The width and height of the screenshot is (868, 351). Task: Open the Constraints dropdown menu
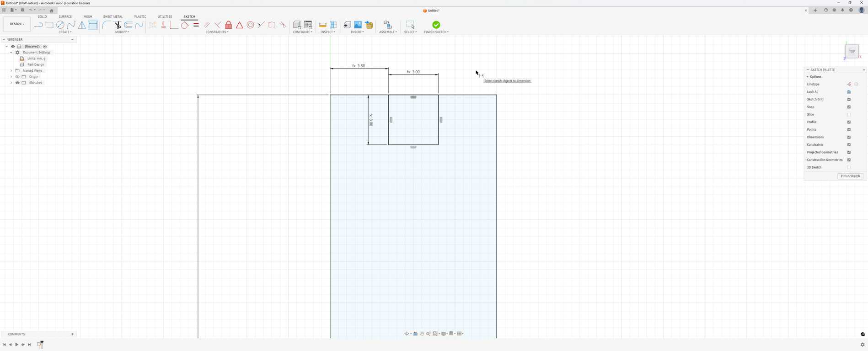pos(217,32)
